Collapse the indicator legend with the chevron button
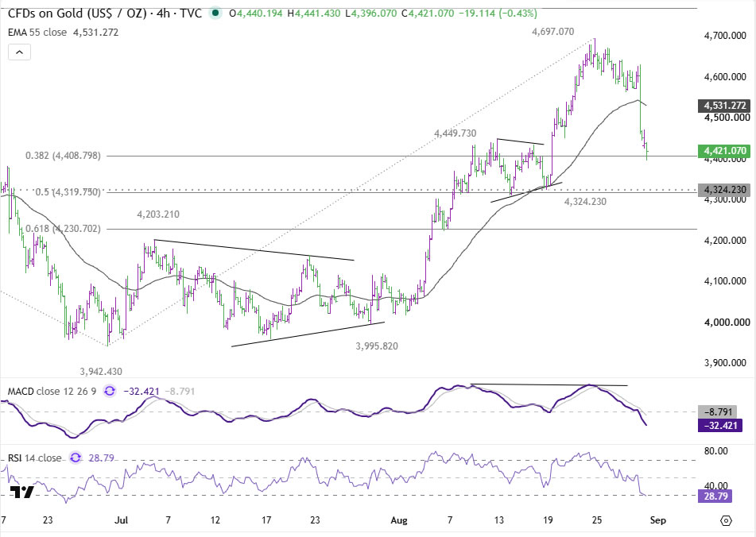Viewport: 756px width, 537px height. coord(19,52)
